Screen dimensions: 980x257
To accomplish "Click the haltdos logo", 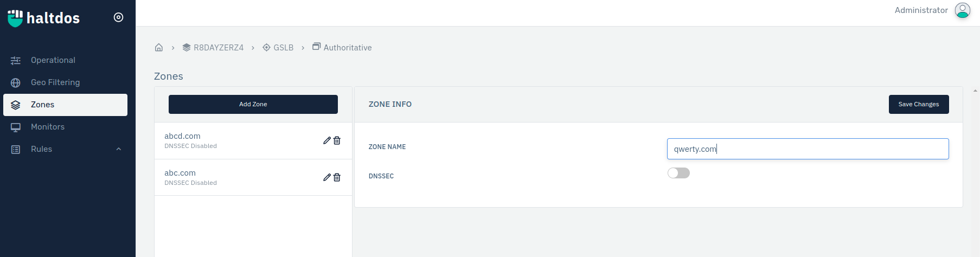I will pos(43,18).
